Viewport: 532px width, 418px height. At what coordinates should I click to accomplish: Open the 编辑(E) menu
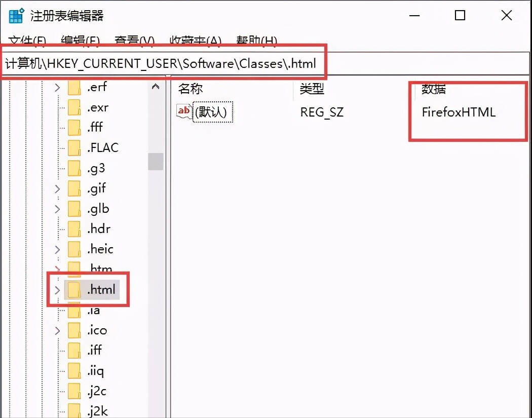click(80, 41)
